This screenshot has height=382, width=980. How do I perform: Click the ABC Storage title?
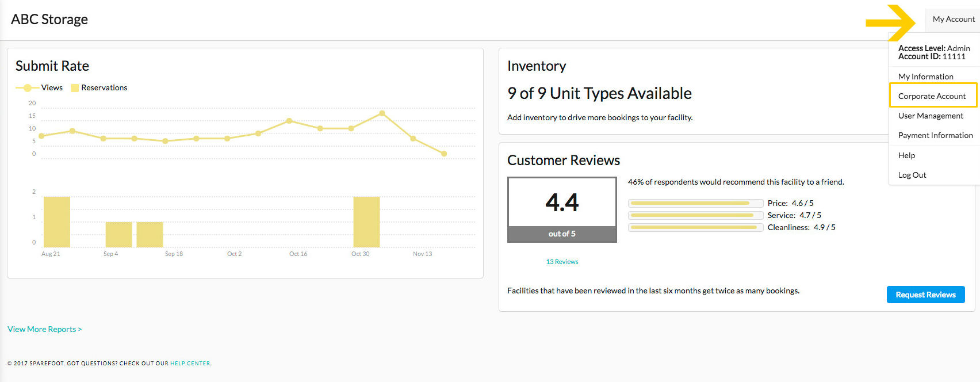coord(49,20)
